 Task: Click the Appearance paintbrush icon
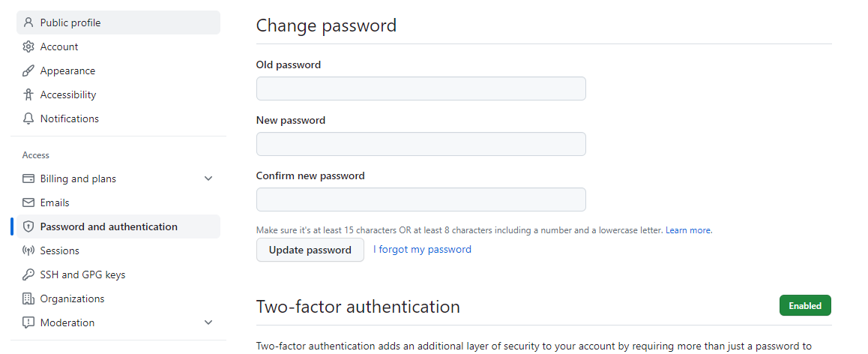(28, 70)
